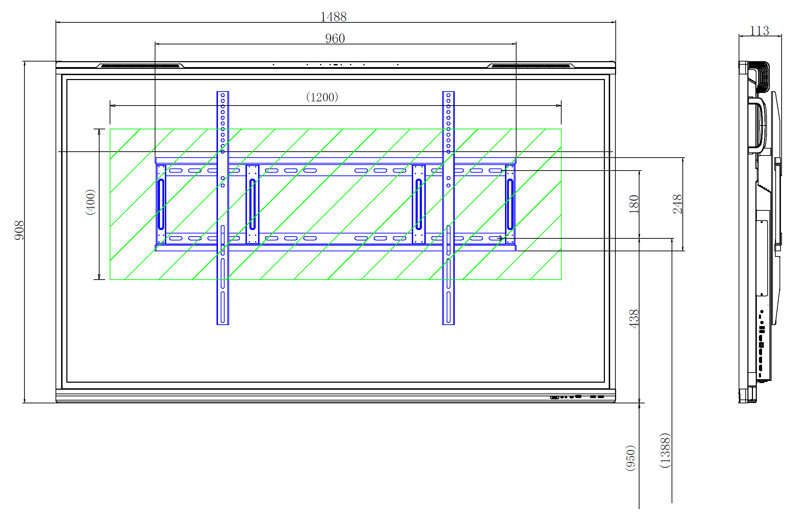Select the 960 bracket width dimension text
This screenshot has height=519, width=812.
[335, 38]
